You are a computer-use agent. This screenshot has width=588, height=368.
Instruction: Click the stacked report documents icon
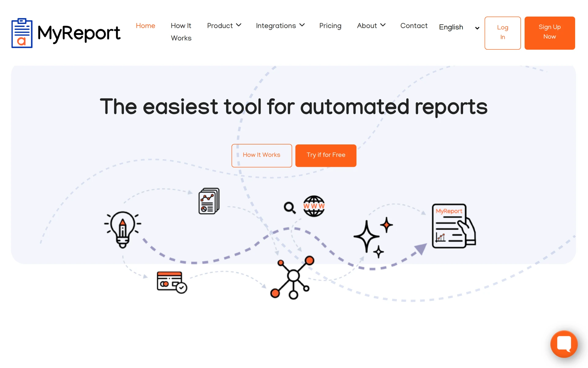pyautogui.click(x=209, y=201)
